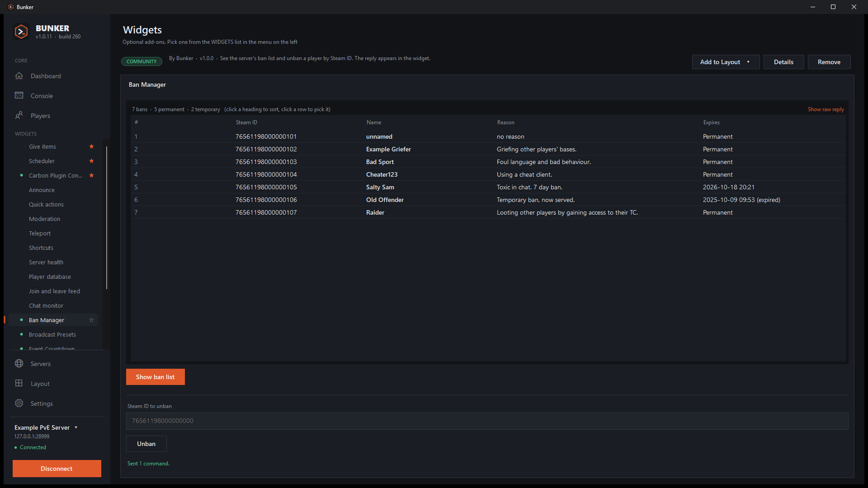Open the Broadcast Presets widget

(53, 334)
